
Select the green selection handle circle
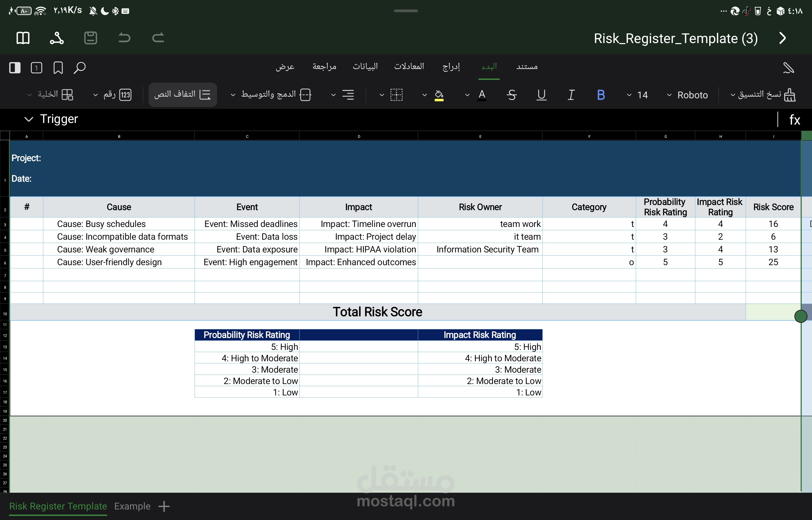[x=801, y=316]
